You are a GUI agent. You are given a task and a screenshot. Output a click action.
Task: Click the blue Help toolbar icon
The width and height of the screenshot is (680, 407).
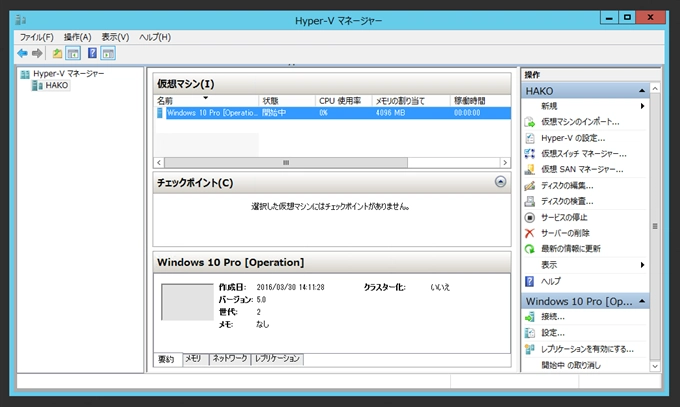[92, 53]
